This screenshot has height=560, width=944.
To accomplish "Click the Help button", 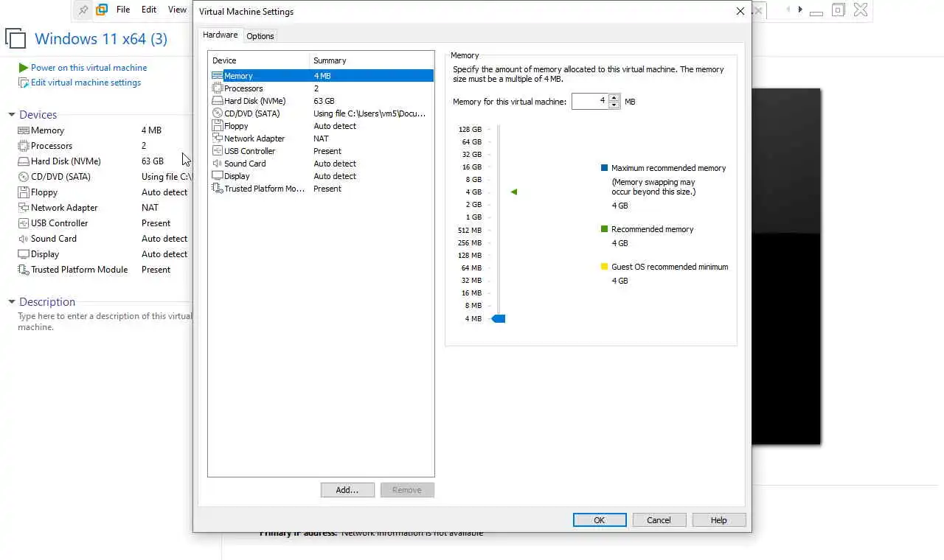I will (719, 520).
